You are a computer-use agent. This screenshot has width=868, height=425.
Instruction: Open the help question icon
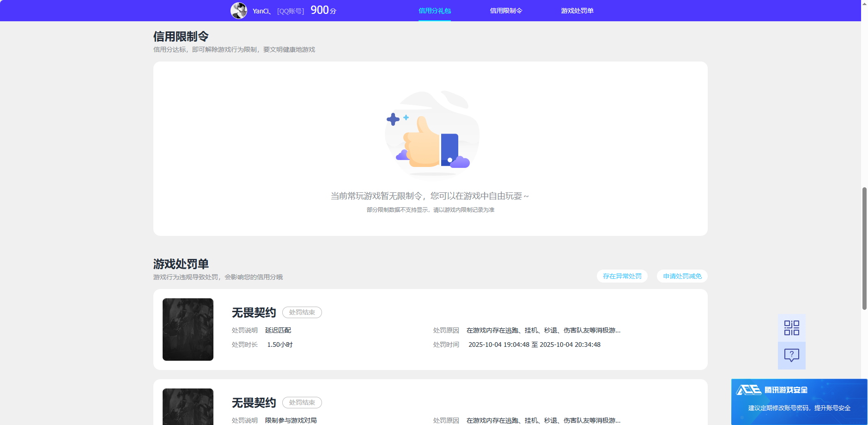coord(791,355)
